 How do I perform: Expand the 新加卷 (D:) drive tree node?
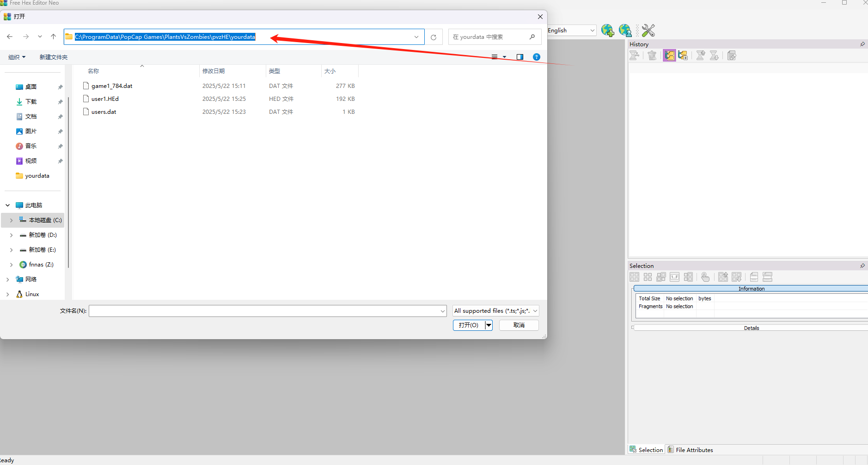point(12,235)
